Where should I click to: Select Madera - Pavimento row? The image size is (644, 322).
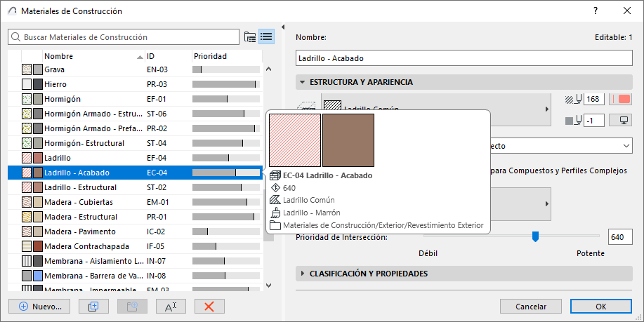135,232
